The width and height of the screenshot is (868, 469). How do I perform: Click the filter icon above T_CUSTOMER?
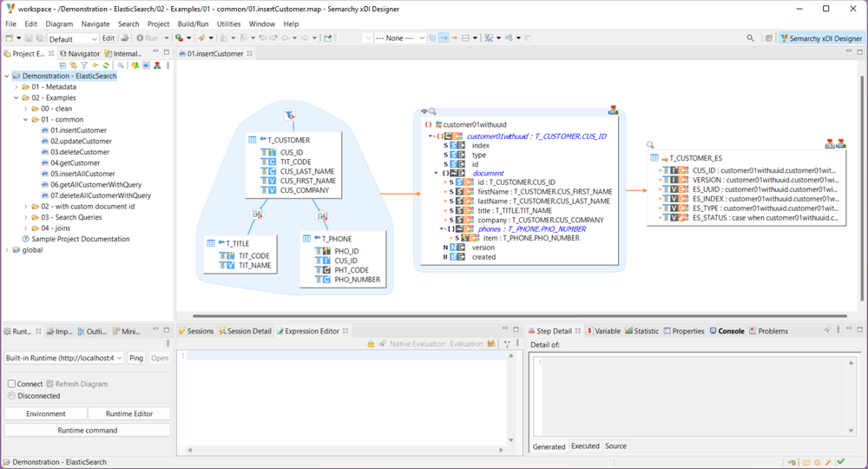pos(290,115)
